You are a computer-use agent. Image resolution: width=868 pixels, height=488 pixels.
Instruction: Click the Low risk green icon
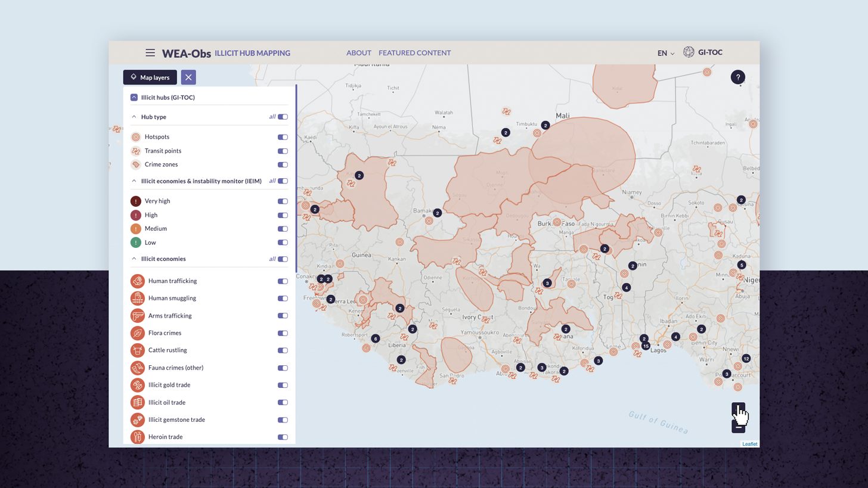(x=136, y=243)
